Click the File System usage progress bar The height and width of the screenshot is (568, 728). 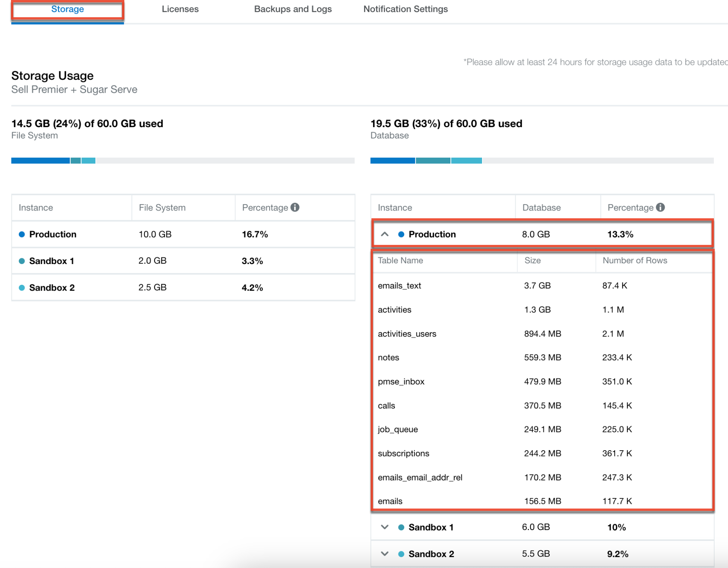pos(183,160)
